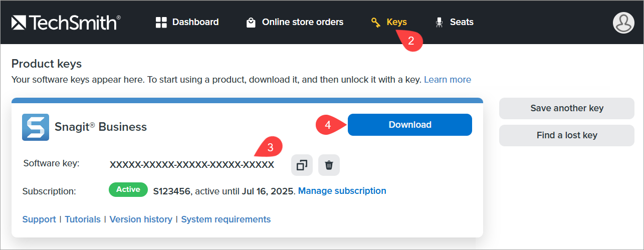Open the Online store orders tab
This screenshot has width=644, height=250.
295,22
